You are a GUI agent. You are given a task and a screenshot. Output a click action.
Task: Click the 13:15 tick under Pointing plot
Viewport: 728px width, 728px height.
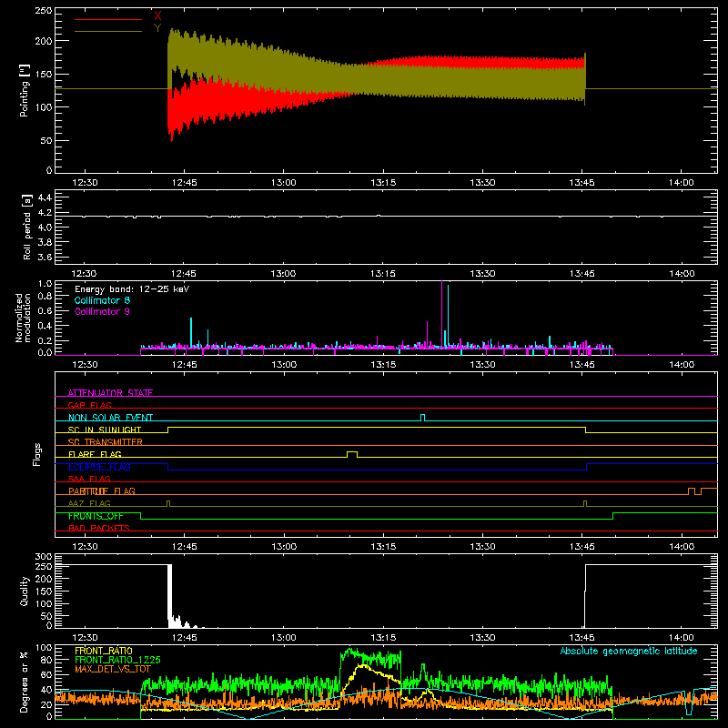point(383,183)
